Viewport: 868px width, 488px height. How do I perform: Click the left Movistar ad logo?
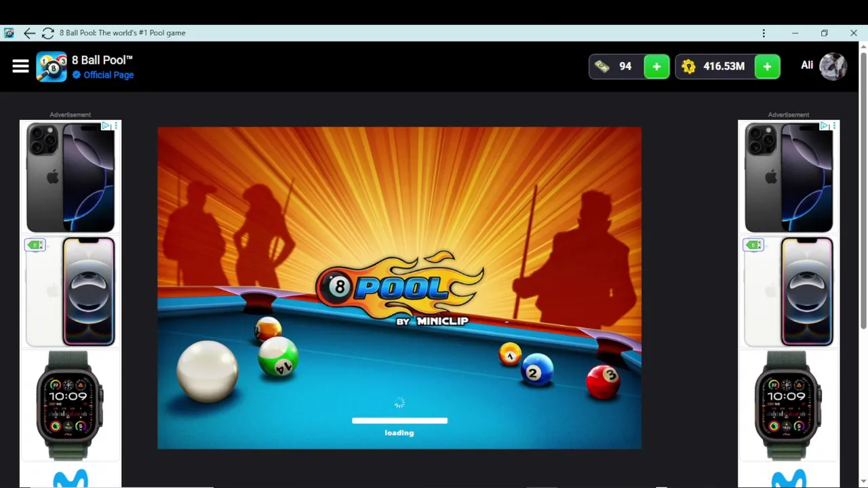coord(71,478)
